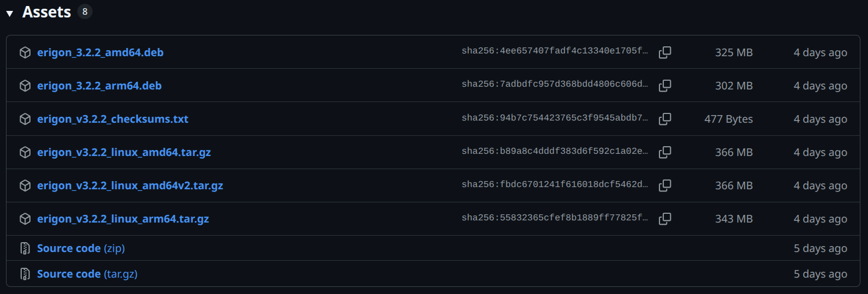Image resolution: width=868 pixels, height=294 pixels.
Task: Download erigon_3.2.2_arm64.deb
Action: [x=99, y=86]
